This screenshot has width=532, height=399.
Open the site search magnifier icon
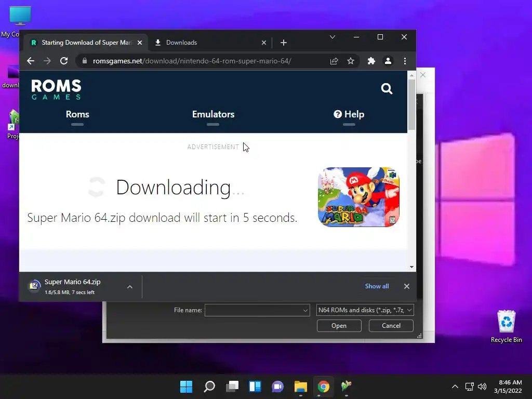pyautogui.click(x=387, y=89)
